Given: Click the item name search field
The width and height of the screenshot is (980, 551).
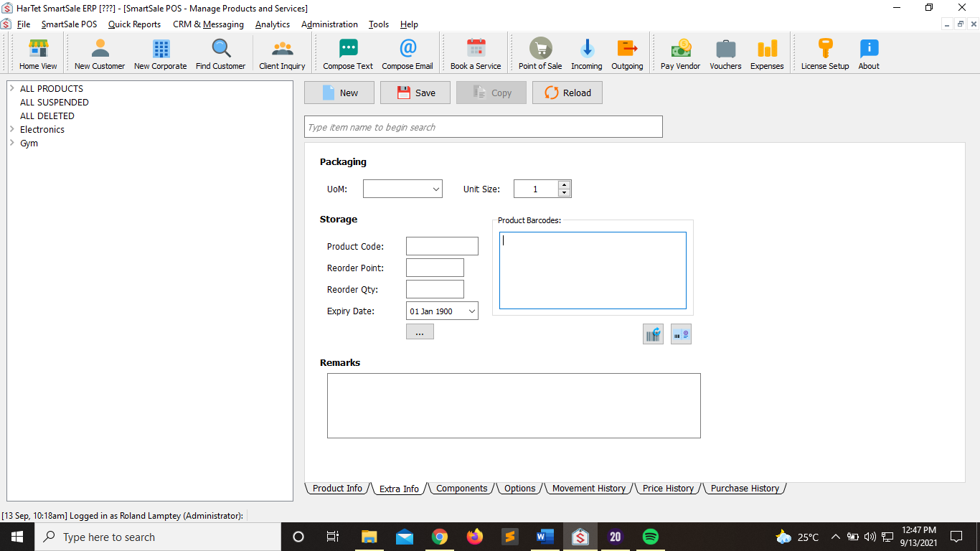Looking at the screenshot, I should [484, 127].
